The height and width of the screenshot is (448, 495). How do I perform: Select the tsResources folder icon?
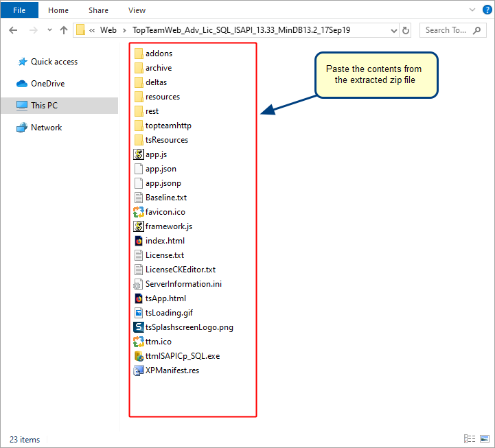pyautogui.click(x=139, y=140)
